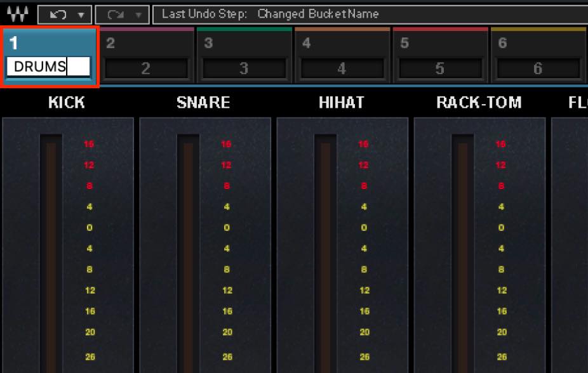Click the 0 mark on SNARE meter scale
Screen dimensions: 588x373
(x=227, y=227)
